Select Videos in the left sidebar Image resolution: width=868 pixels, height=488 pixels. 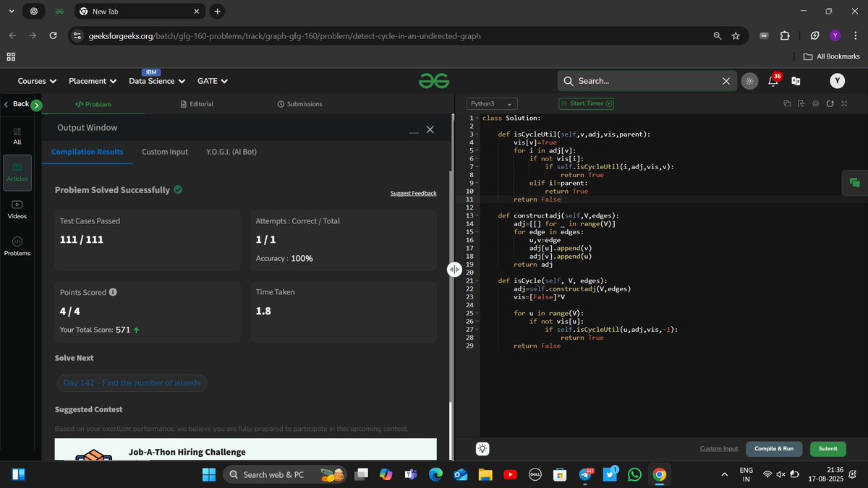pyautogui.click(x=17, y=210)
